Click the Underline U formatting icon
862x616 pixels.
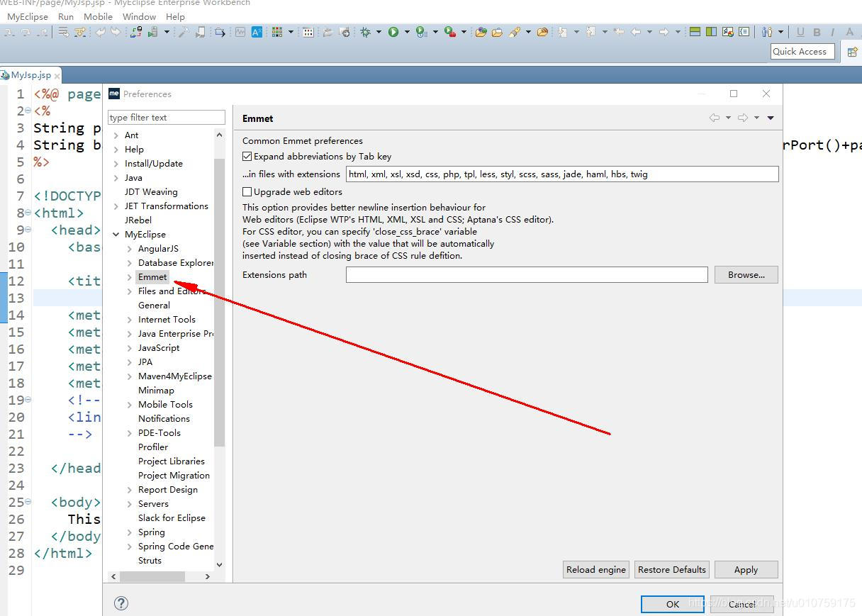tap(800, 32)
